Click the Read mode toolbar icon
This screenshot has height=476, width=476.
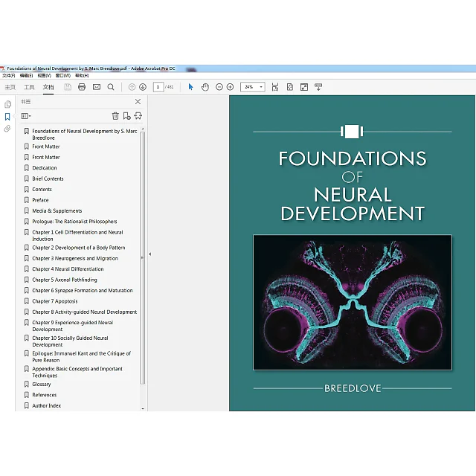click(318, 87)
